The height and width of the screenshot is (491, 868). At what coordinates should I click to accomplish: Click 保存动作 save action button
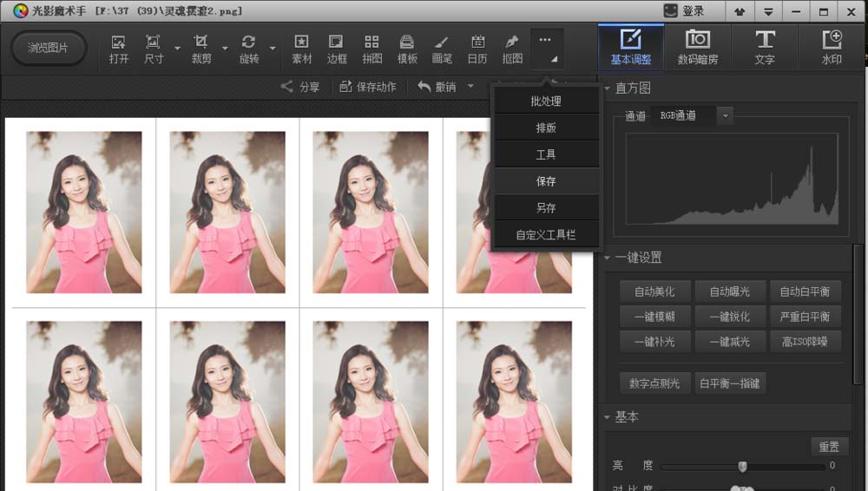[x=367, y=87]
